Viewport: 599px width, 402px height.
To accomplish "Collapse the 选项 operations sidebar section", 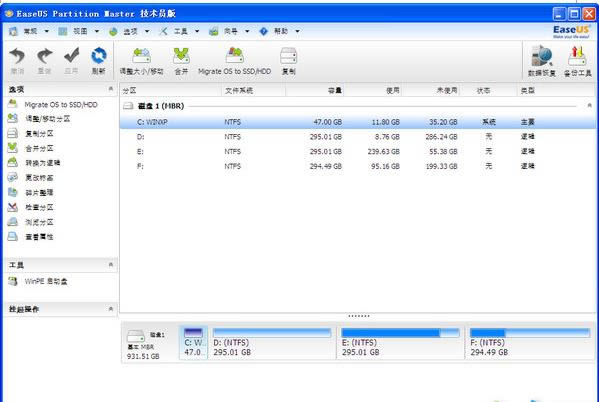I will [x=111, y=89].
